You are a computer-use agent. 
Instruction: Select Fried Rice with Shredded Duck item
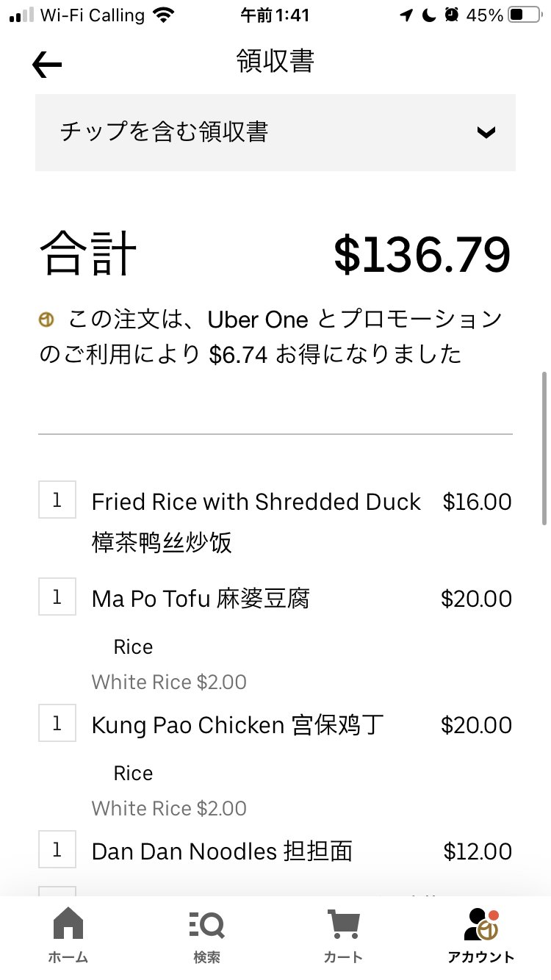(256, 502)
